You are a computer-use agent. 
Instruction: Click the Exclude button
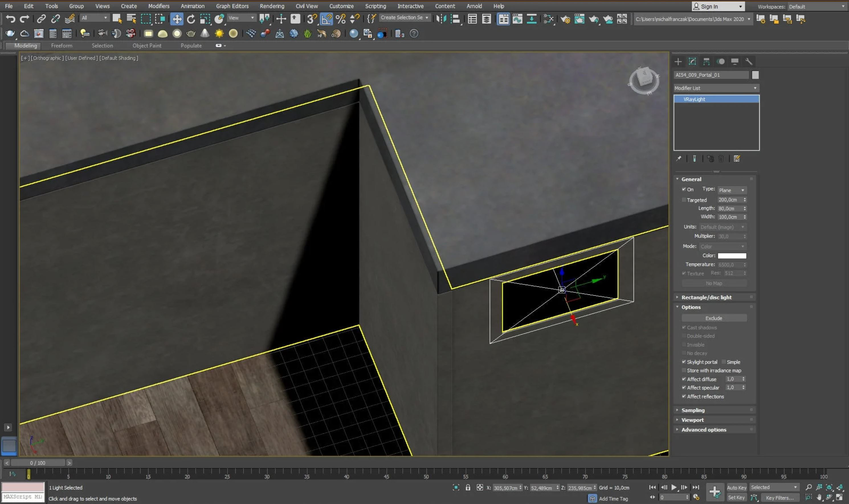(714, 318)
